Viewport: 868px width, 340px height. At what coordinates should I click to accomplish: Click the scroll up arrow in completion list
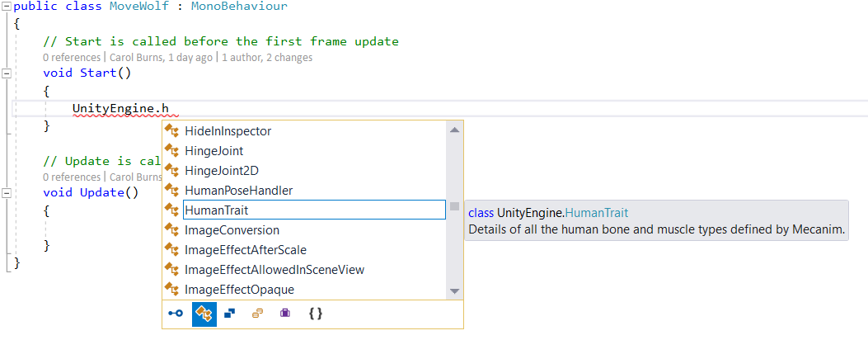coord(454,130)
